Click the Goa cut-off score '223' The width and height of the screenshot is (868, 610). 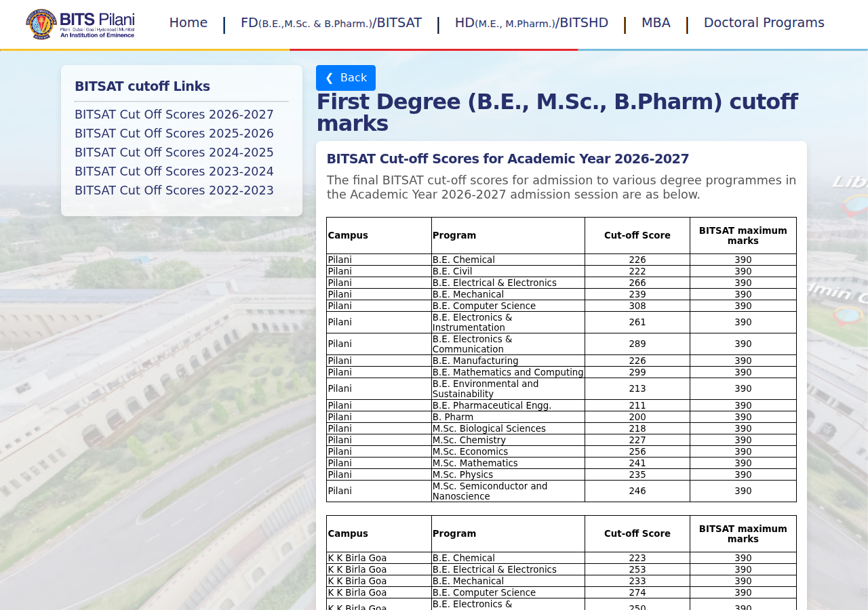click(637, 558)
